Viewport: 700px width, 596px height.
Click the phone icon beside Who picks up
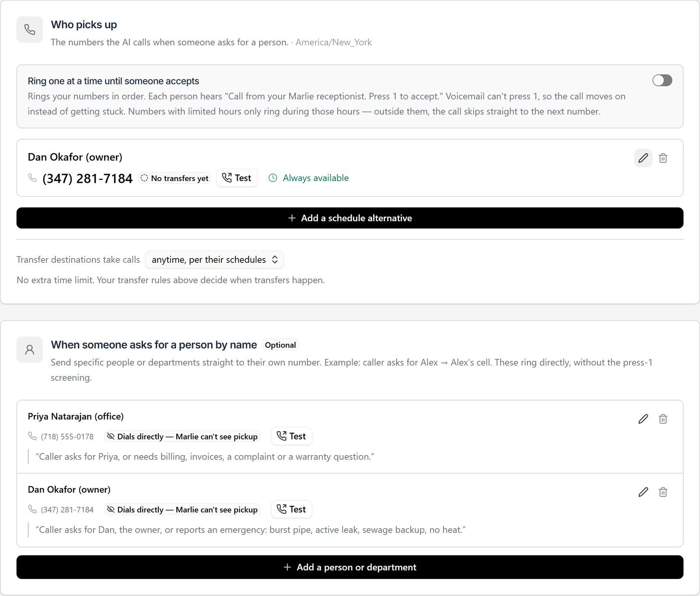point(30,30)
